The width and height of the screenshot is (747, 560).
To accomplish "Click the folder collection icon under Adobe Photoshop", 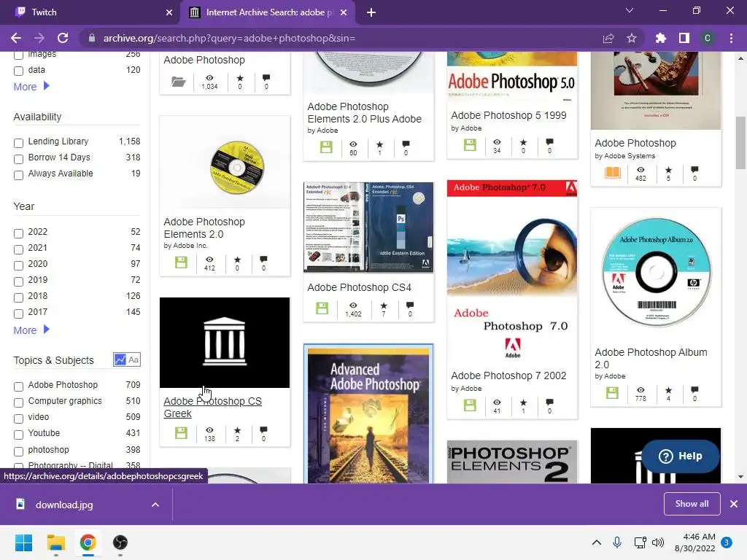I will click(179, 82).
